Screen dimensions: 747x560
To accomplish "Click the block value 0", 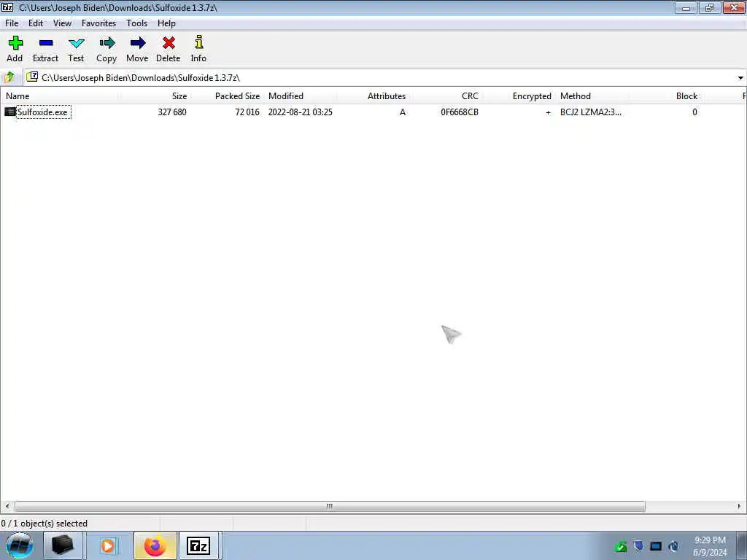I will [x=694, y=112].
